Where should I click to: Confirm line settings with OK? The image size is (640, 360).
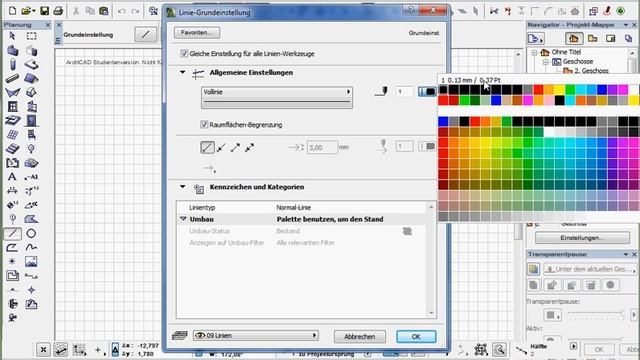(416, 336)
